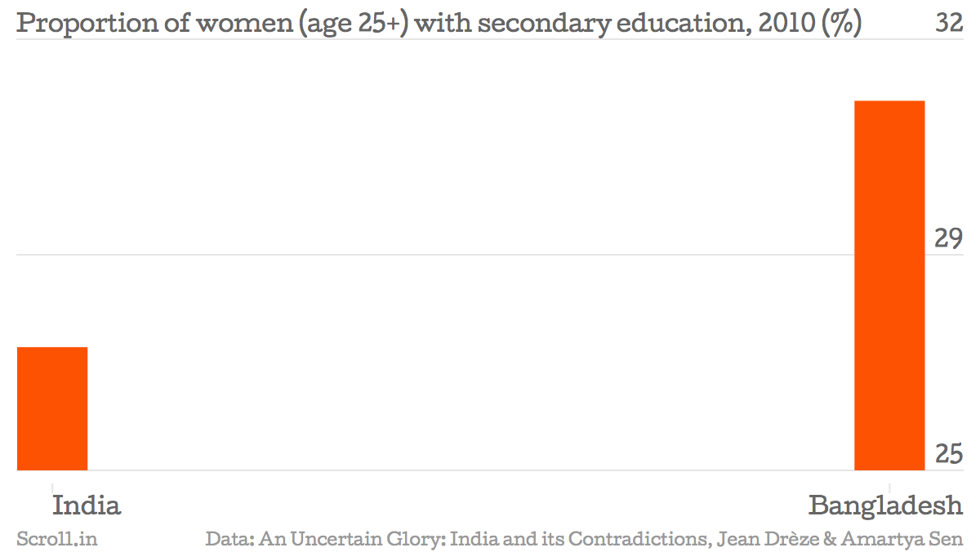Click the top of India bar
Screen dimensions: 980x552
point(52,348)
